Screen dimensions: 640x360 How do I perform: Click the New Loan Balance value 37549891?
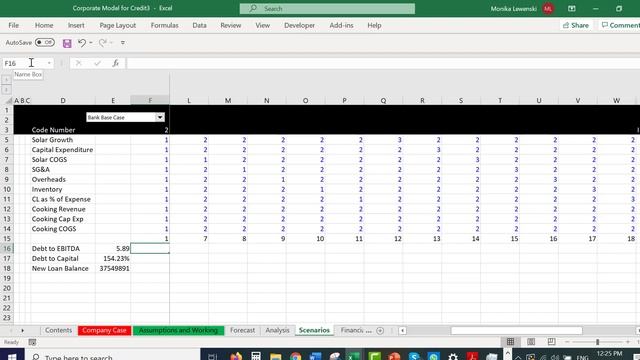tap(113, 268)
